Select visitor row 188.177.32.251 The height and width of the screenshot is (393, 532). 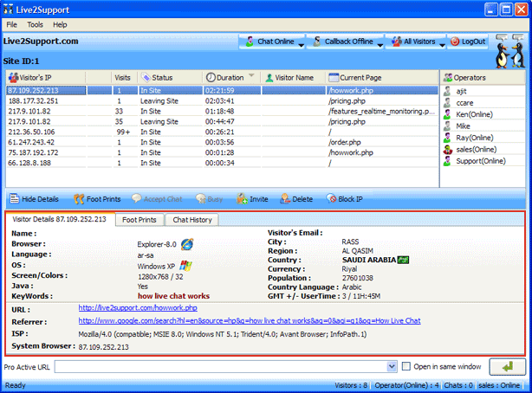pyautogui.click(x=222, y=101)
